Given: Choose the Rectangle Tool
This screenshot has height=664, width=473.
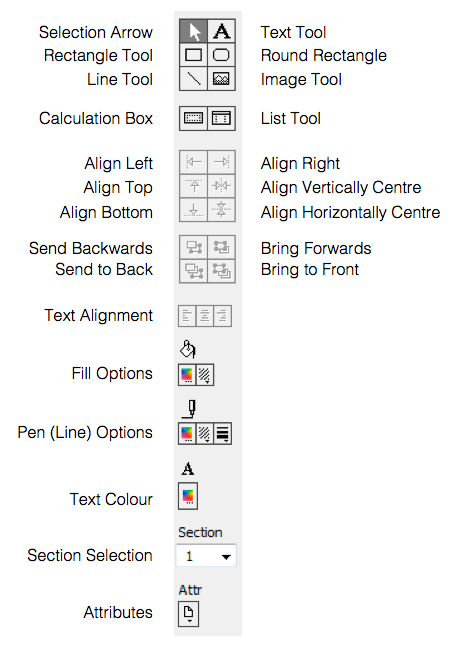Looking at the screenshot, I should pyautogui.click(x=194, y=55).
